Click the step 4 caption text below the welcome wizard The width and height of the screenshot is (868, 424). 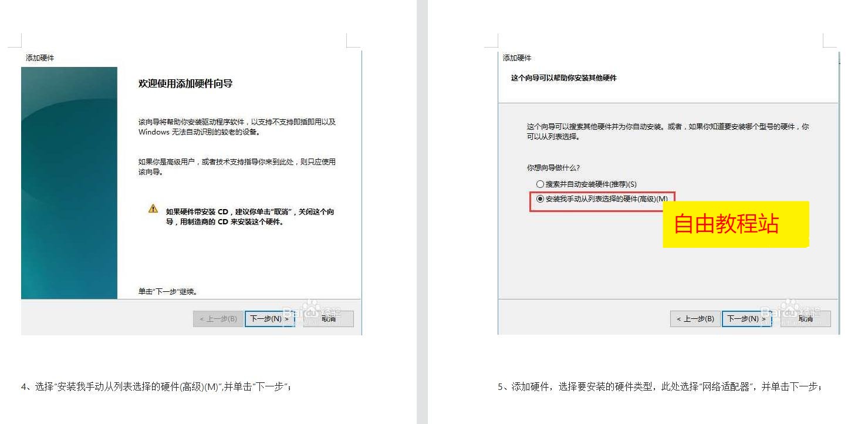156,386
